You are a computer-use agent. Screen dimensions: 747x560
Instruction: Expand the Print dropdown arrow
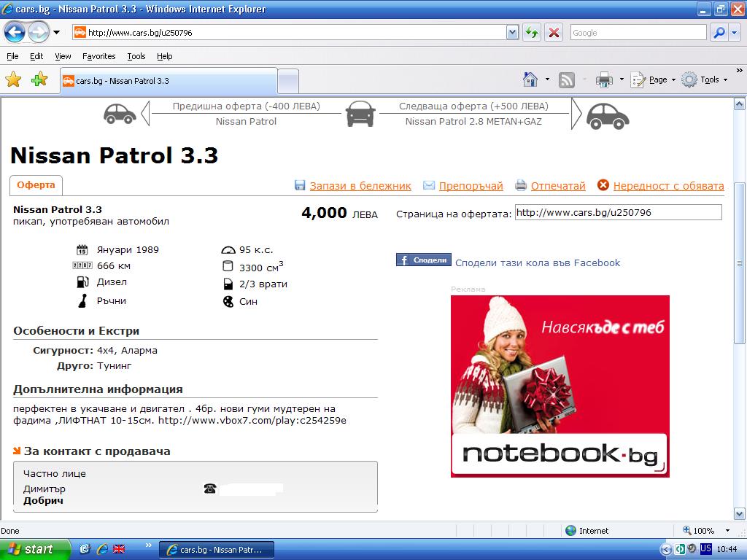point(622,79)
